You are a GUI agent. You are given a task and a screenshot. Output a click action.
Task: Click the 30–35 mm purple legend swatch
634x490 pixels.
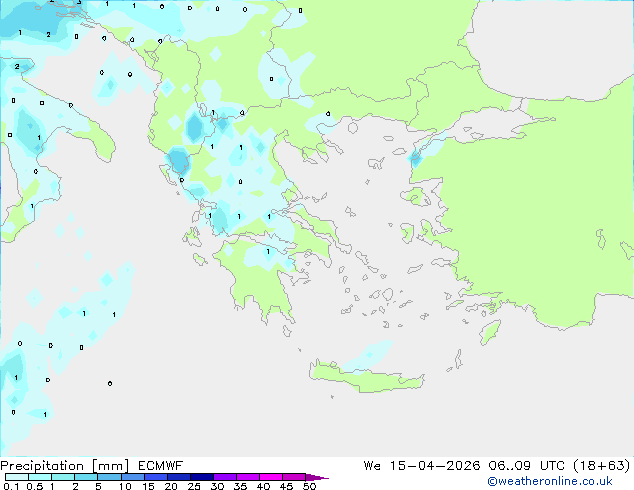click(x=225, y=477)
